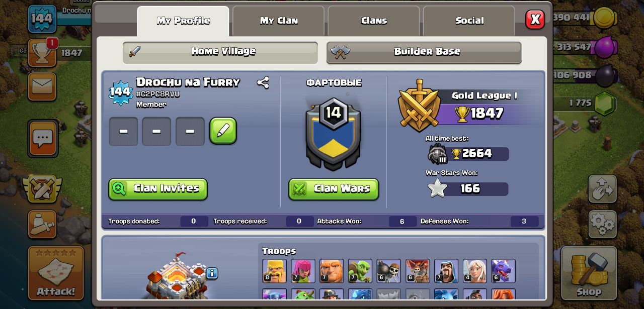Tap the Attack! map button
Viewport: 644px width, 309px height.
[x=56, y=273]
